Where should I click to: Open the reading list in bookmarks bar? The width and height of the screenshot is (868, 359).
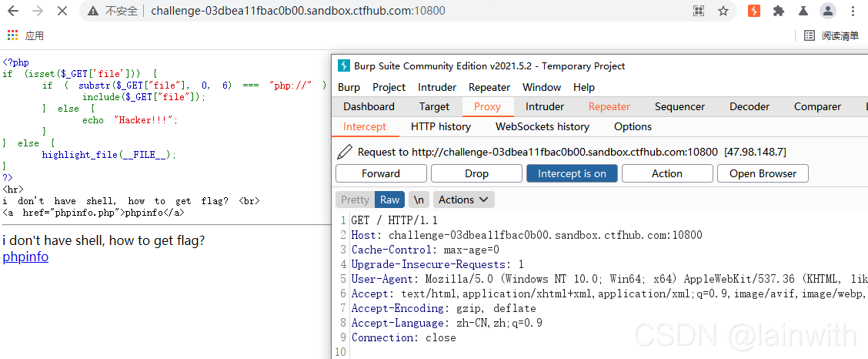tap(832, 36)
